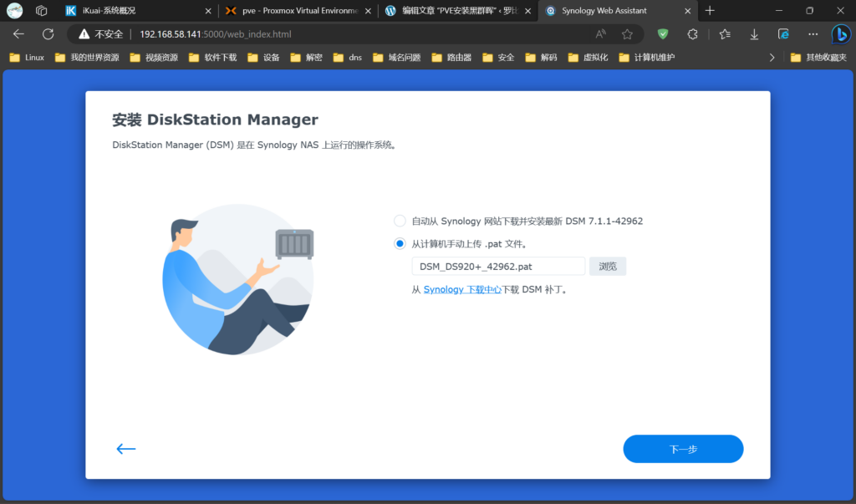856x504 pixels.
Task: Open the Synology 下载中心 link
Action: (x=462, y=289)
